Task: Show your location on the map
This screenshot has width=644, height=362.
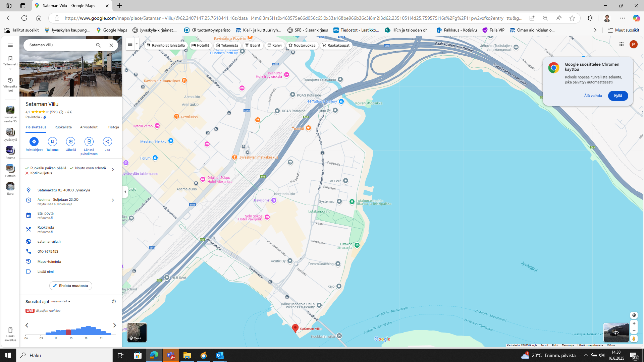Action: pos(634,315)
